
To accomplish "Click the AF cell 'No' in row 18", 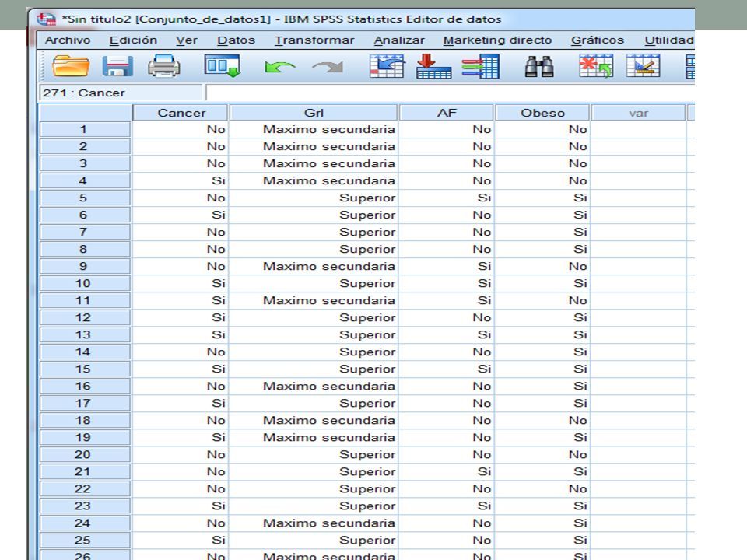I will click(447, 421).
